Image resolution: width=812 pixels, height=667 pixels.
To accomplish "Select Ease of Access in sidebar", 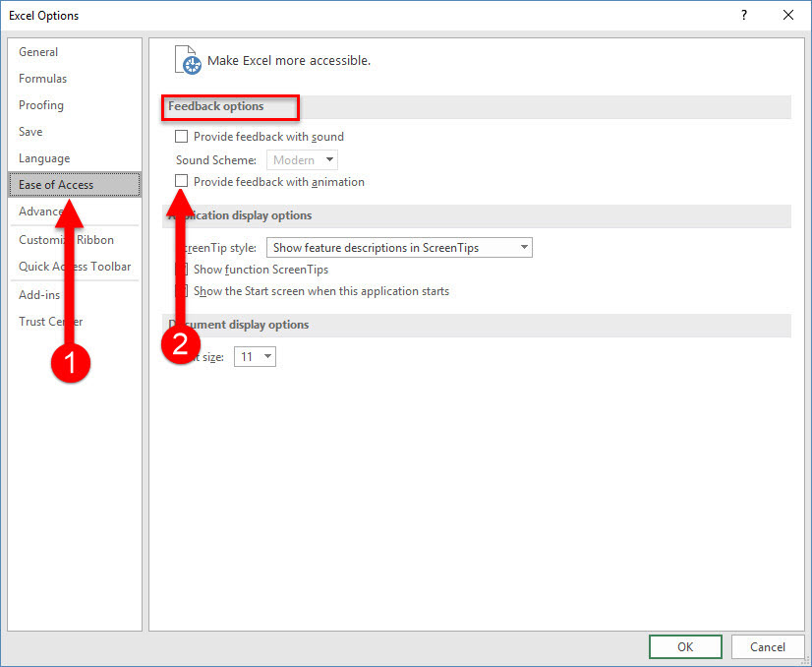I will tap(75, 185).
